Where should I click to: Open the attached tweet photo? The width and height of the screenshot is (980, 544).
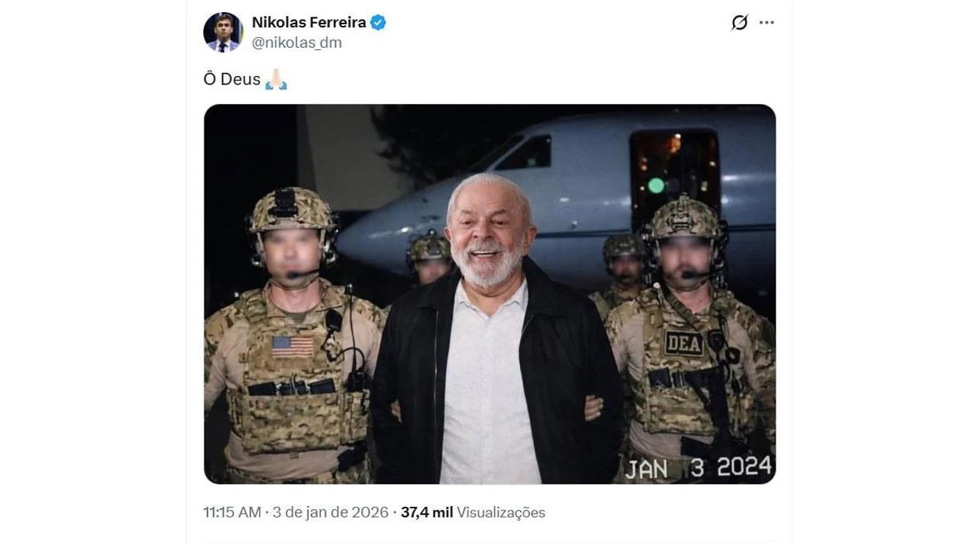pyautogui.click(x=490, y=294)
